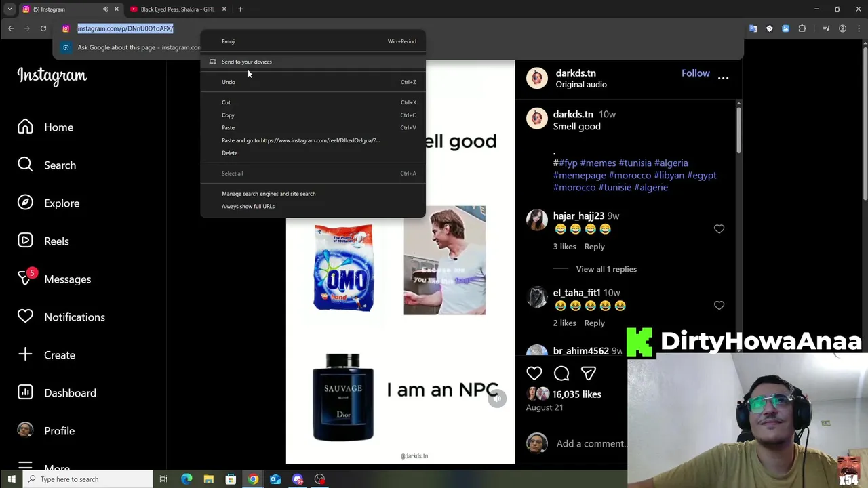The width and height of the screenshot is (868, 488).
Task: Reply to hajar_hajj23's comment
Action: coord(594,247)
